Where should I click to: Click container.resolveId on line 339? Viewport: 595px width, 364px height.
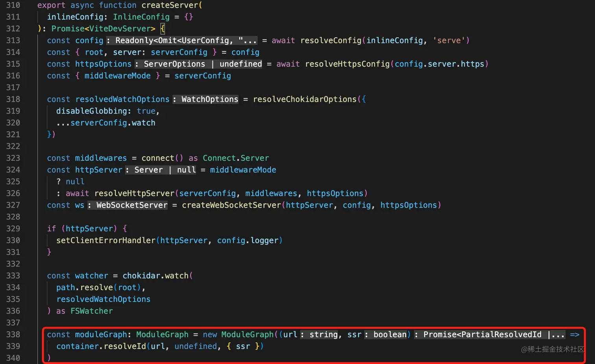click(101, 346)
